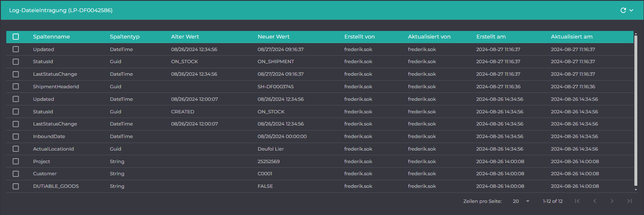Check the StatusId row with CREATED old value

click(x=16, y=112)
